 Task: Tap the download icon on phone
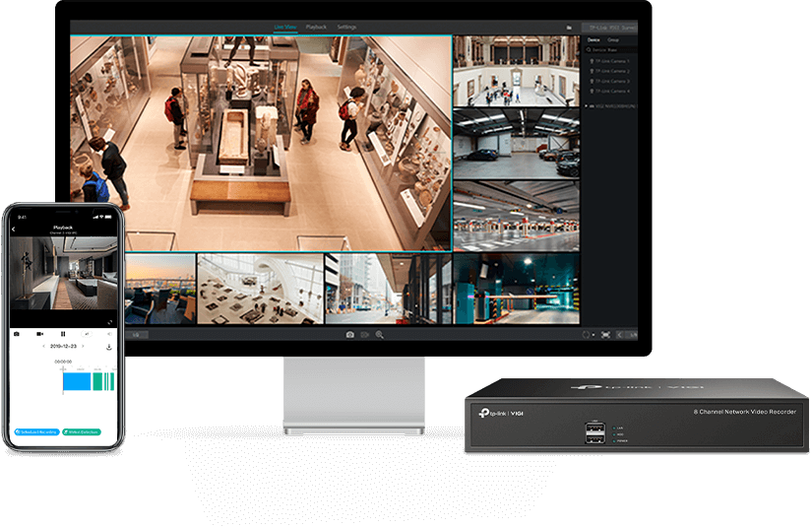(108, 347)
